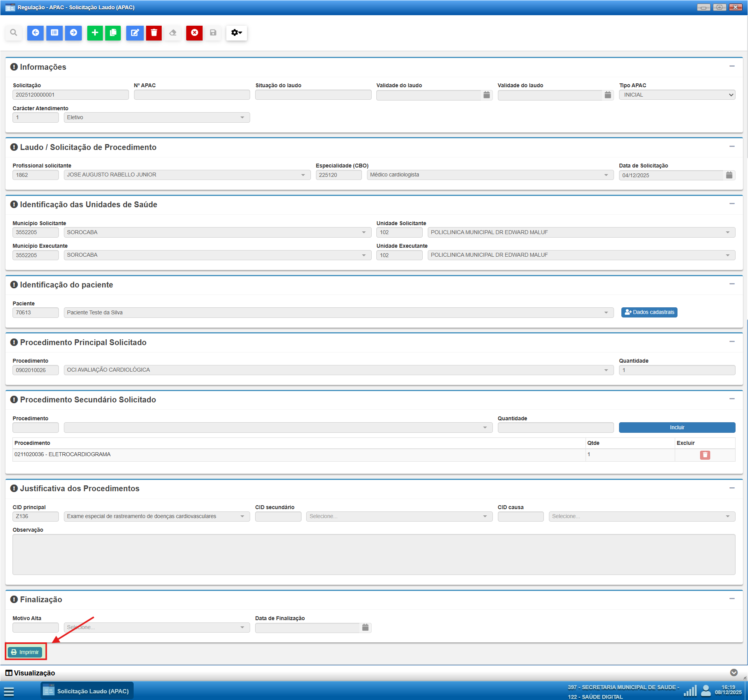Open the list view toolbar icon
The width and height of the screenshot is (748, 700).
(55, 33)
